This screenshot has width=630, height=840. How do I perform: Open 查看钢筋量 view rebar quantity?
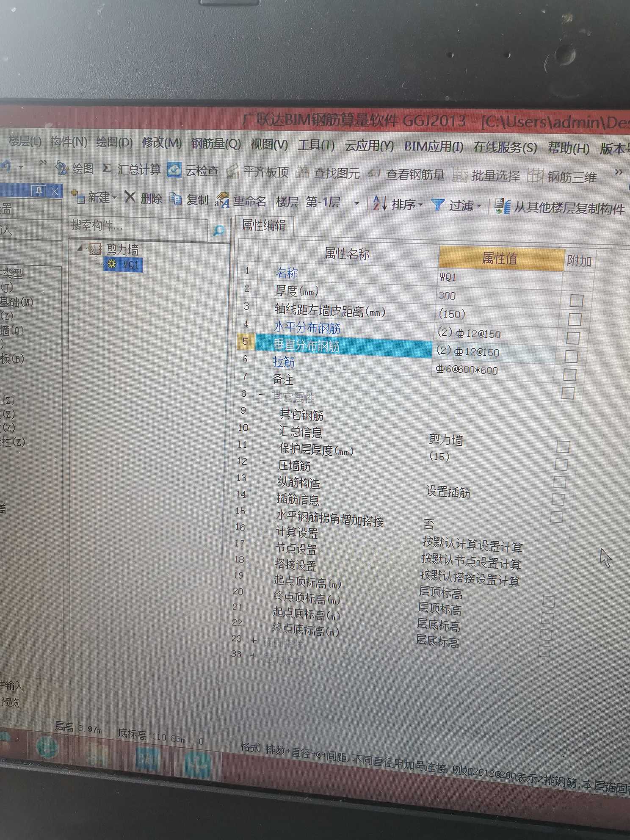[x=406, y=174]
